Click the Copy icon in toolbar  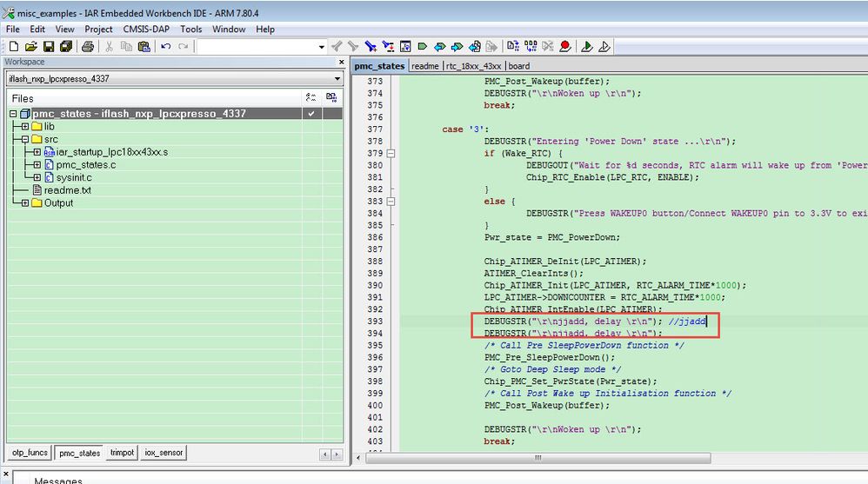(x=126, y=46)
